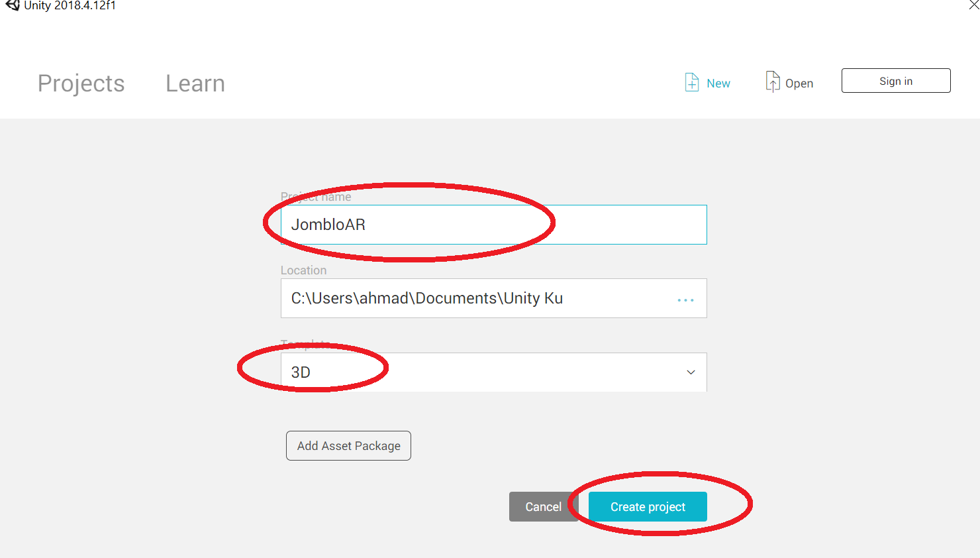Open the 3D template combo box
This screenshot has height=558, width=980.
click(493, 372)
